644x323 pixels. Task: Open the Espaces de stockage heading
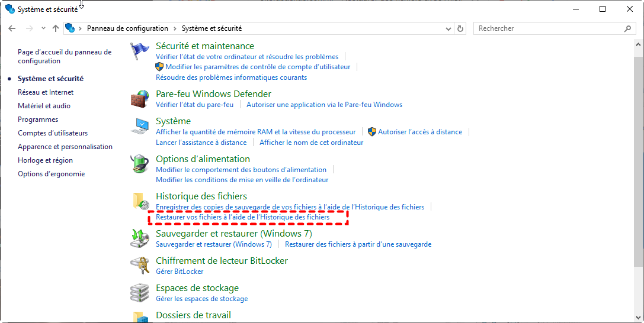pyautogui.click(x=197, y=288)
